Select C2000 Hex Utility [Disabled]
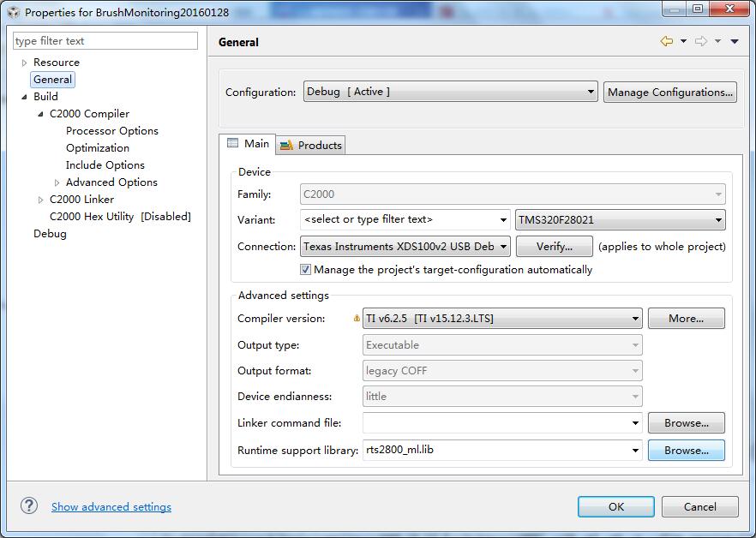Screen dimensions: 756x538 coord(120,217)
